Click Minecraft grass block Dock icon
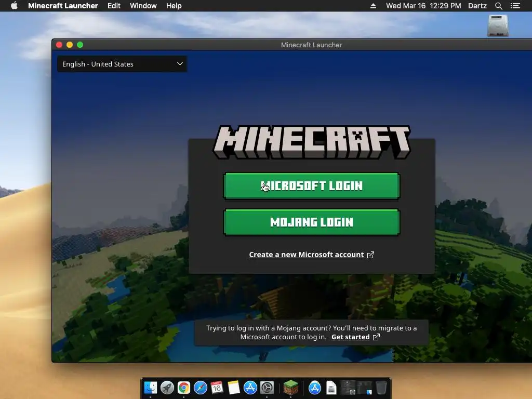Screen dimensions: 532x399 [x=291, y=388]
